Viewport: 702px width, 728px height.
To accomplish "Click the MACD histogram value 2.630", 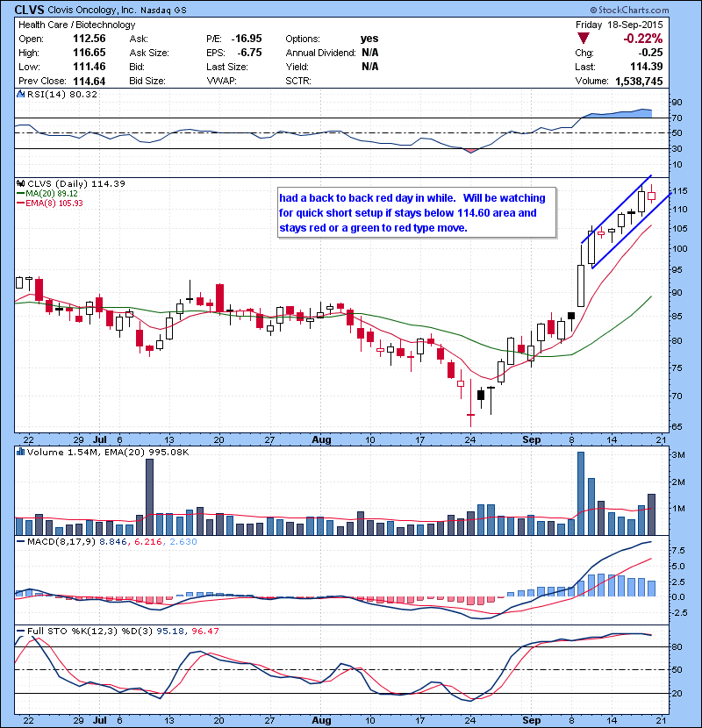I will tap(183, 542).
